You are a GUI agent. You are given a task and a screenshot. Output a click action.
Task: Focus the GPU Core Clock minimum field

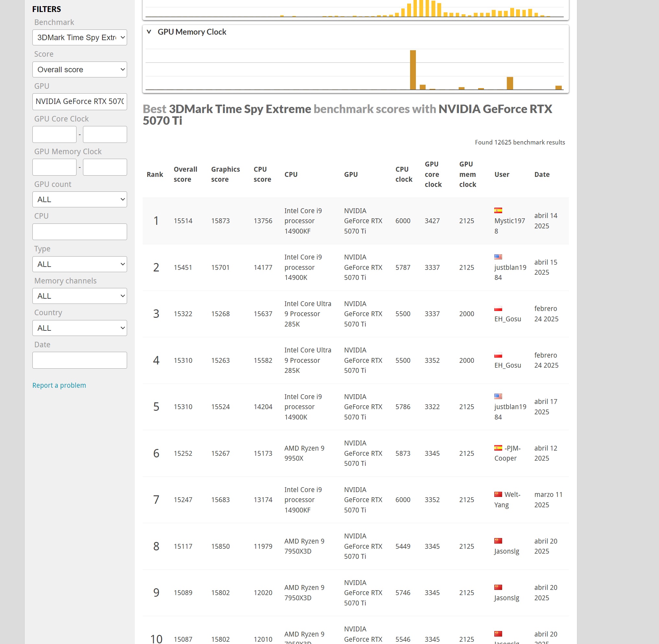(54, 134)
